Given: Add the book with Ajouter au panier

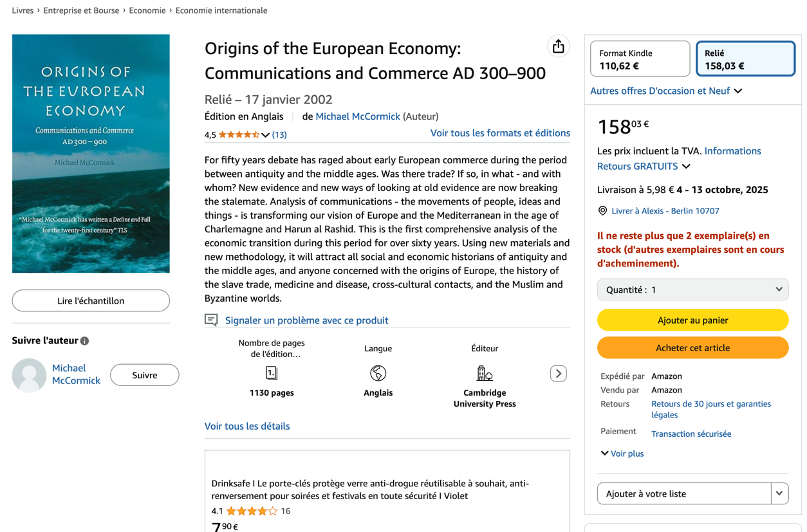Looking at the screenshot, I should 692,320.
